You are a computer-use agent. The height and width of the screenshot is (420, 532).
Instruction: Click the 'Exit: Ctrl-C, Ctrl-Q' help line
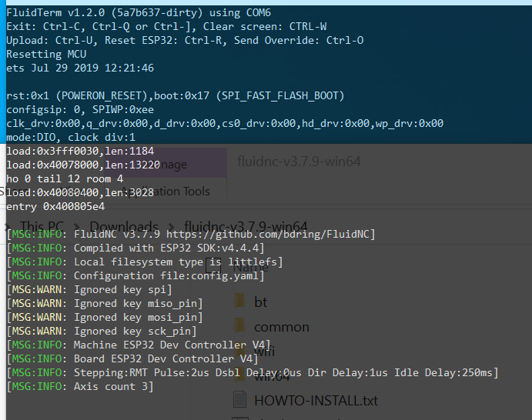pyautogui.click(x=166, y=26)
